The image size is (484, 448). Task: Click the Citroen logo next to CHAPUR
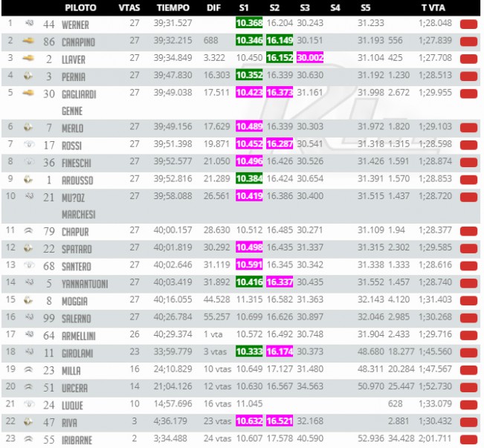tap(29, 230)
